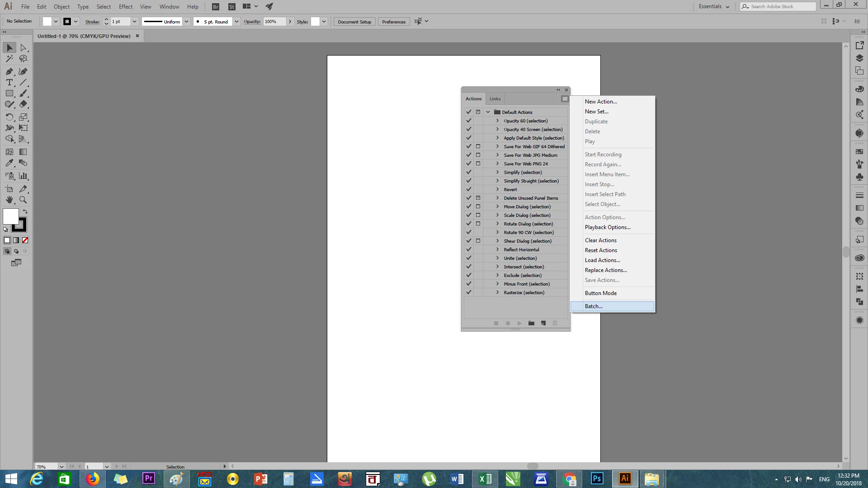
Task: Click the Preferences button
Action: point(393,22)
